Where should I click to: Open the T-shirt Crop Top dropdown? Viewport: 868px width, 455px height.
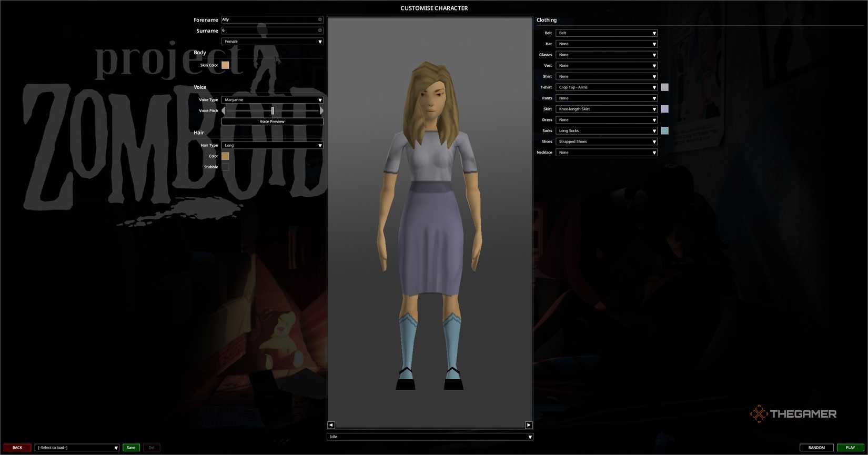pos(607,87)
